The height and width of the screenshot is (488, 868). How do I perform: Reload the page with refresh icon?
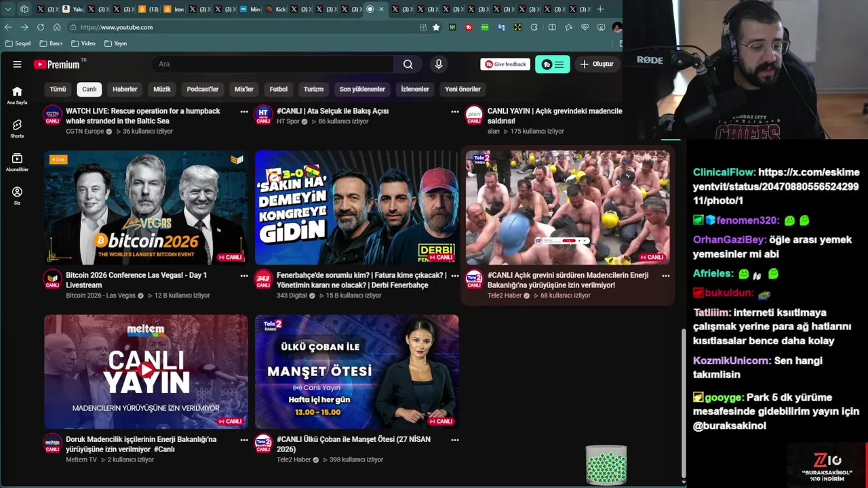tap(41, 27)
